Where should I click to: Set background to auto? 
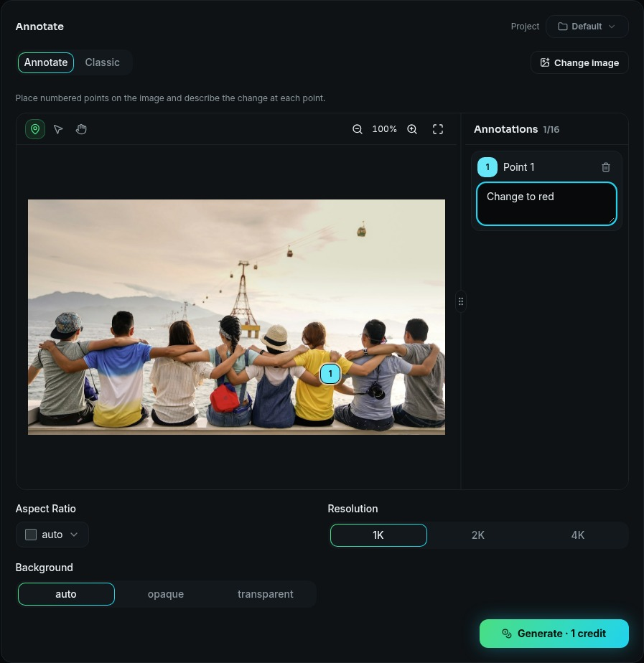point(66,594)
